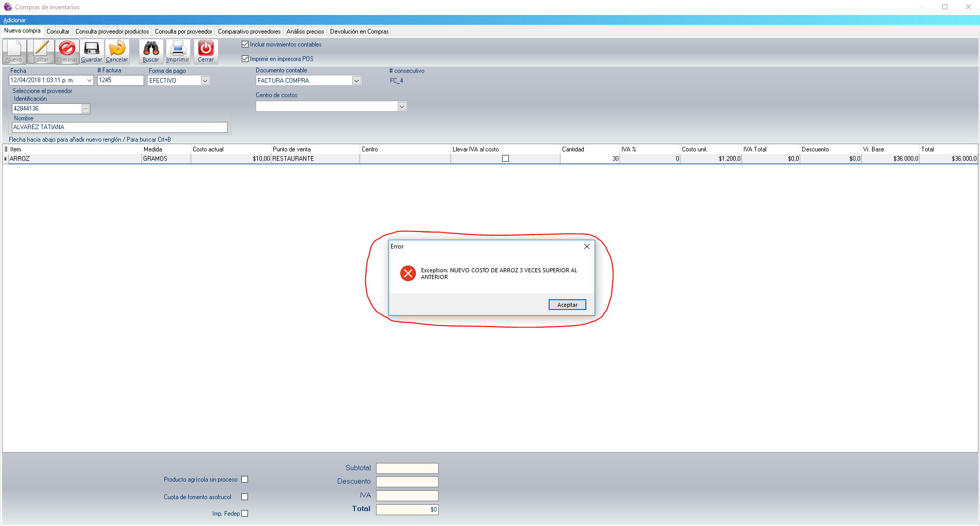Viewport: 980px width, 526px height.
Task: Uncheck Incluir movimientos contables
Action: pyautogui.click(x=245, y=44)
